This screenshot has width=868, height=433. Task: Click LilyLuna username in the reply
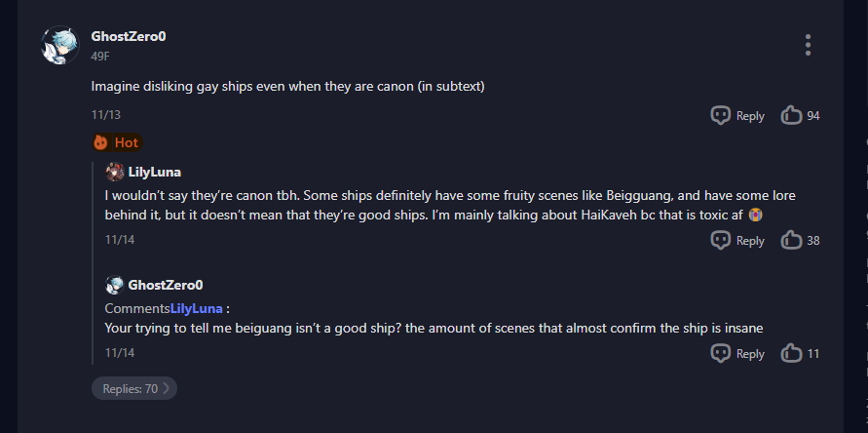(155, 172)
